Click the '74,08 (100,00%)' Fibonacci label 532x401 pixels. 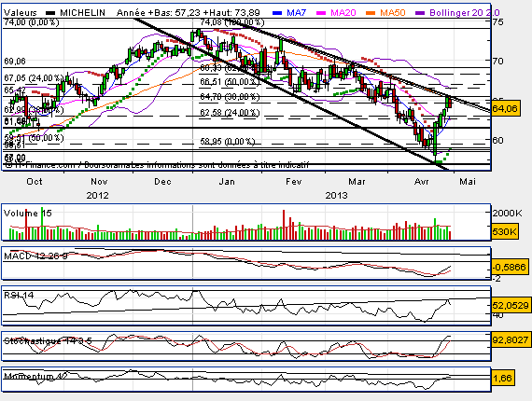point(232,22)
